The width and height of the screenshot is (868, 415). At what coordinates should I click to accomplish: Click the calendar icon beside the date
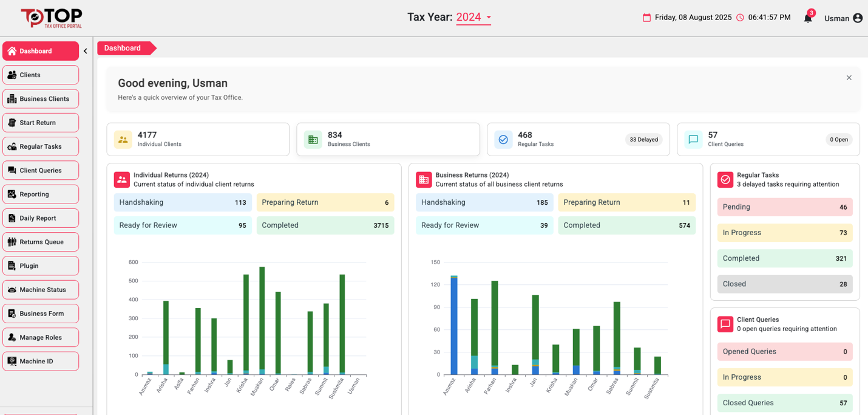[x=646, y=18]
